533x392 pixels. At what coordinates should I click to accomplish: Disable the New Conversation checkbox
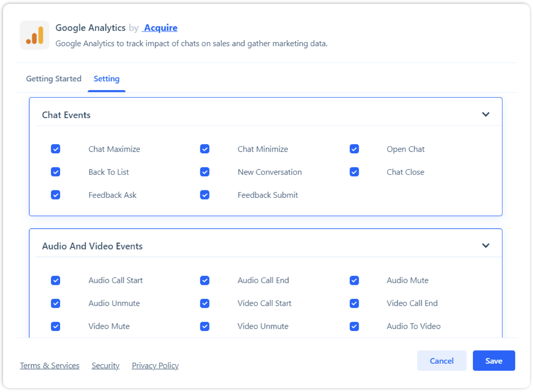(x=205, y=172)
